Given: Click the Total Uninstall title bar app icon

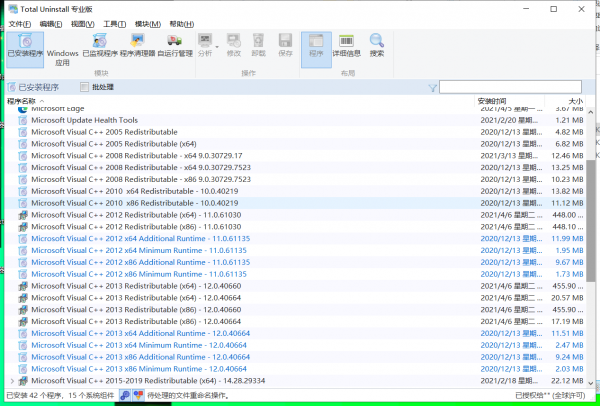Looking at the screenshot, I should [x=13, y=9].
